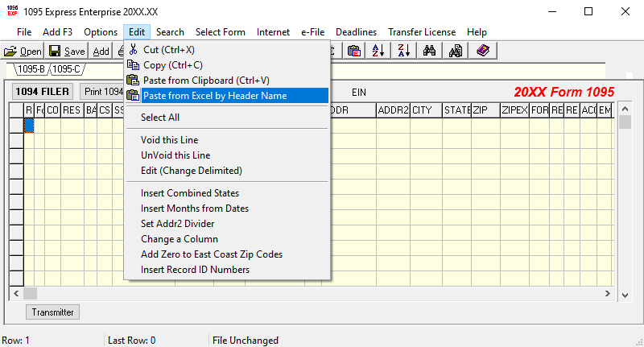
Task: Click the clipboard icon beside Paste from Clipboard
Action: (133, 80)
